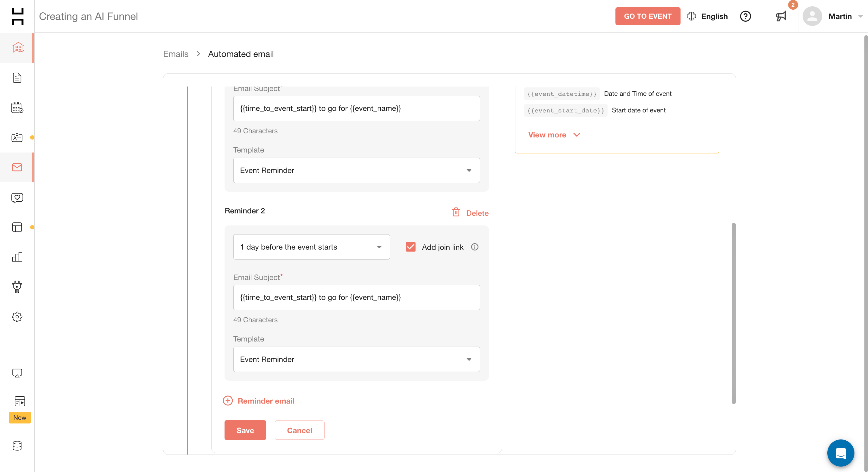Viewport: 868px width, 472px height.
Task: Open the Martin account dropdown arrow
Action: 860,17
